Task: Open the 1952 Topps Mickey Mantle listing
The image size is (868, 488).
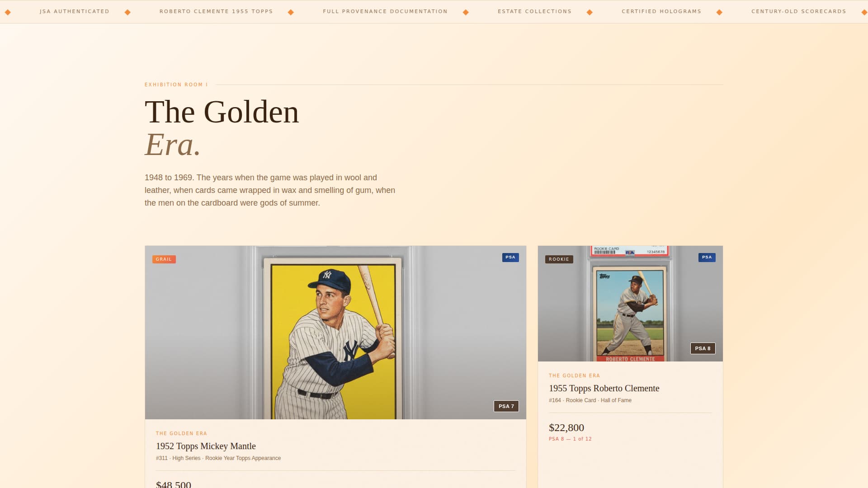Action: pos(206,446)
